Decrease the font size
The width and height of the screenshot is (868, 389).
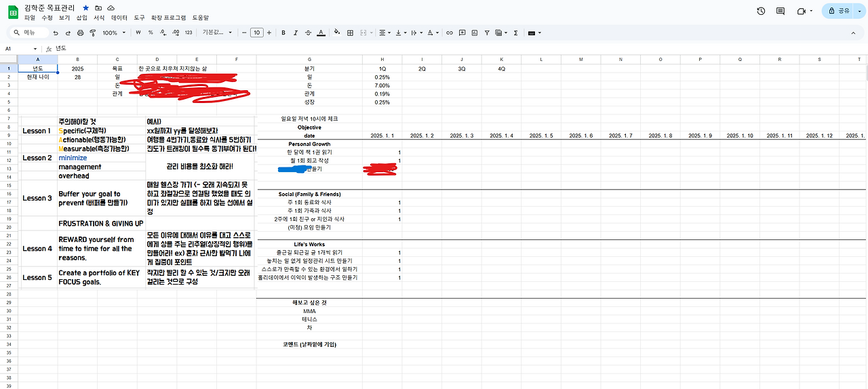[244, 33]
